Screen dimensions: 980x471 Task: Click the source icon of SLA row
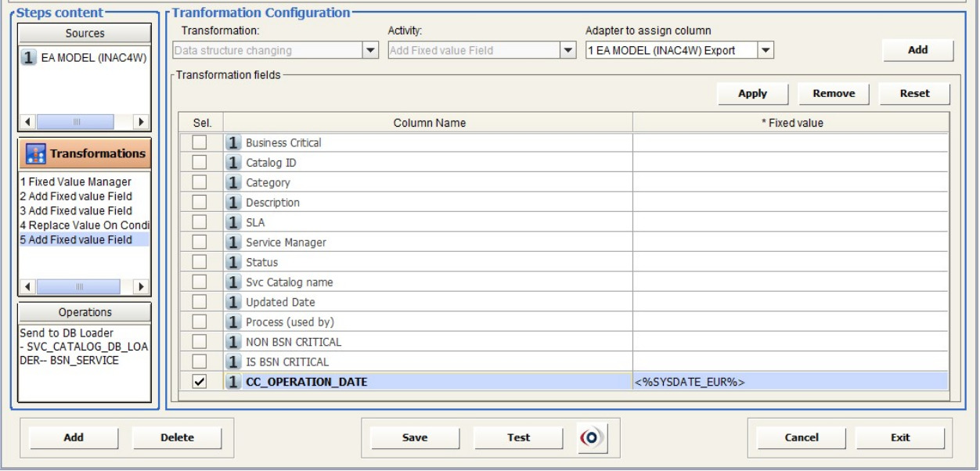(233, 222)
